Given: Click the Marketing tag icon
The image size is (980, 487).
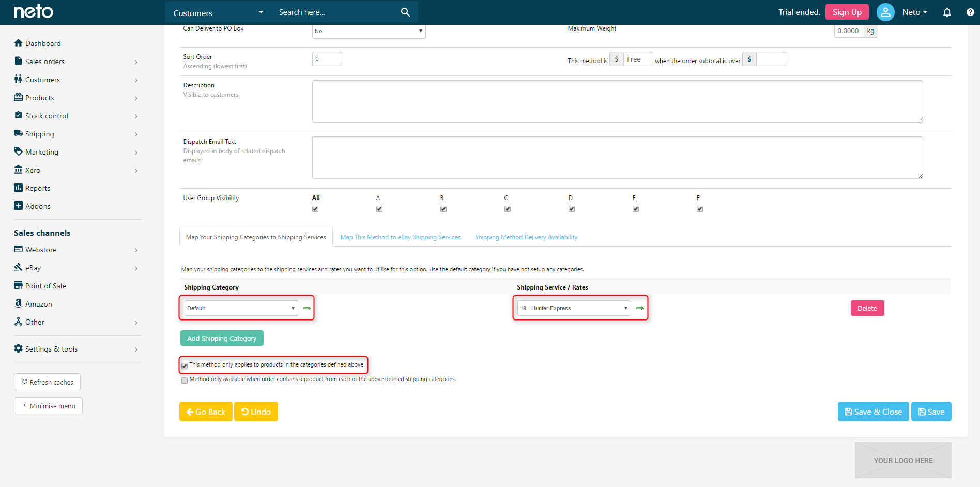Looking at the screenshot, I should point(19,151).
